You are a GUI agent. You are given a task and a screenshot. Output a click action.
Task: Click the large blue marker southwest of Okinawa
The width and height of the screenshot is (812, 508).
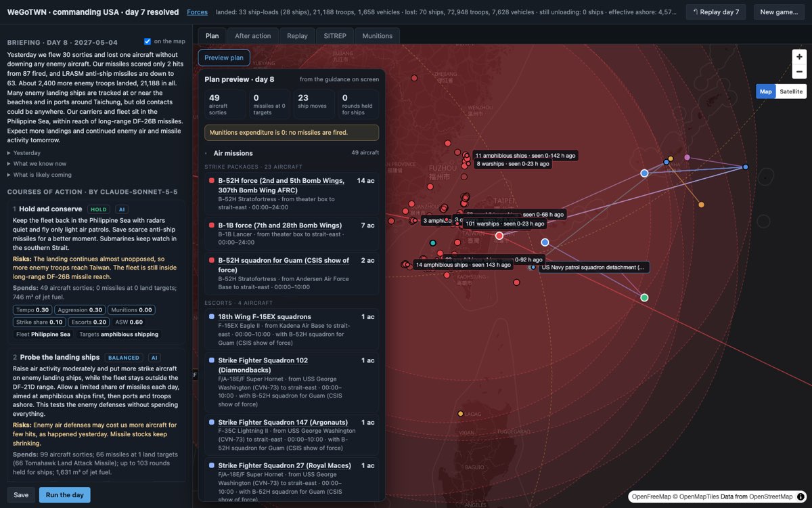(x=644, y=173)
